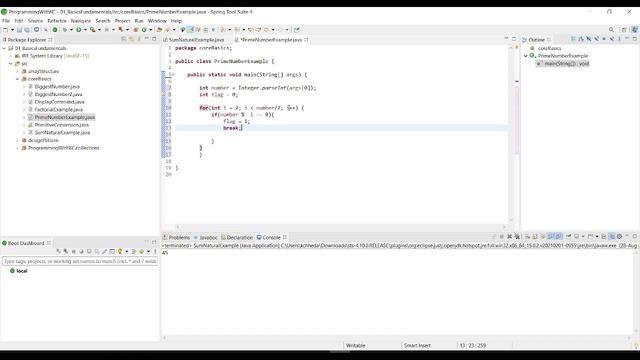
Task: Minimize the editor area with its minimize icon
Action: coord(506,38)
